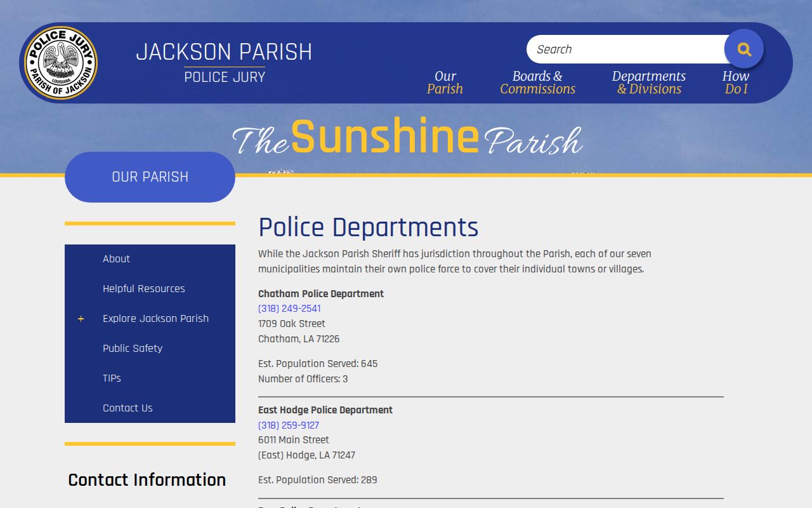Click the OUR PARISH section button
Screen dimensions: 812x508
click(150, 177)
